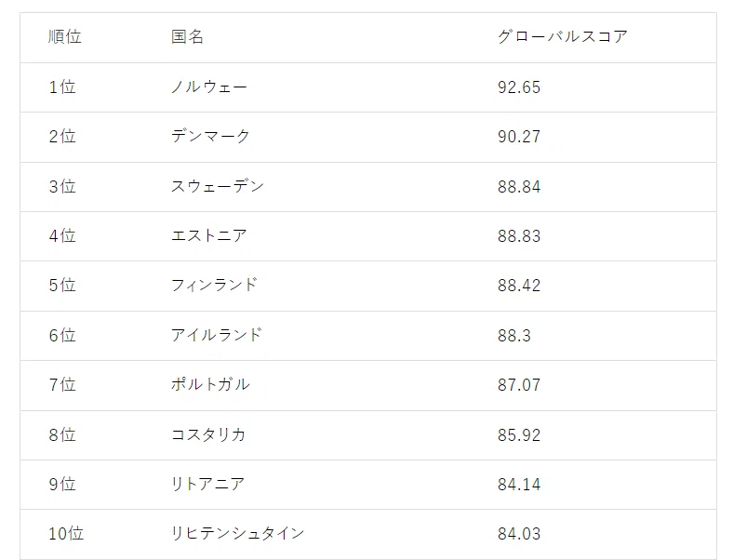The height and width of the screenshot is (560, 733).
Task: Select the アイルランド country cell
Action: tap(217, 335)
